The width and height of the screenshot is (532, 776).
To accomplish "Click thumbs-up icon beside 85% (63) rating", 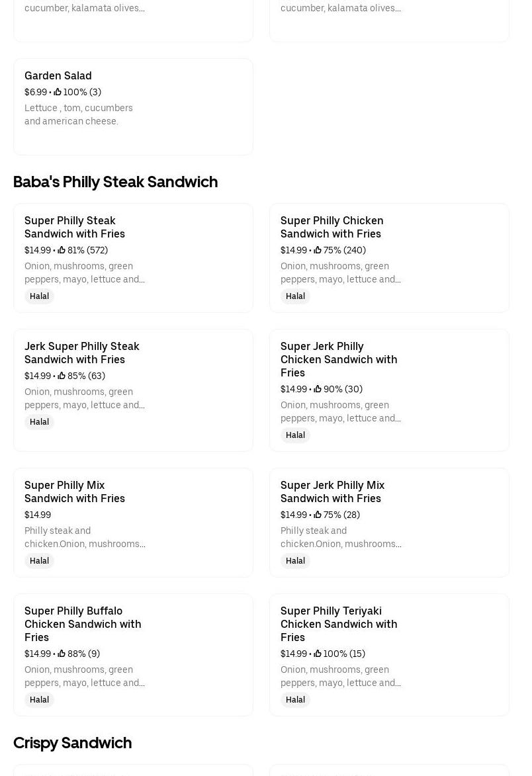I will click(x=62, y=376).
